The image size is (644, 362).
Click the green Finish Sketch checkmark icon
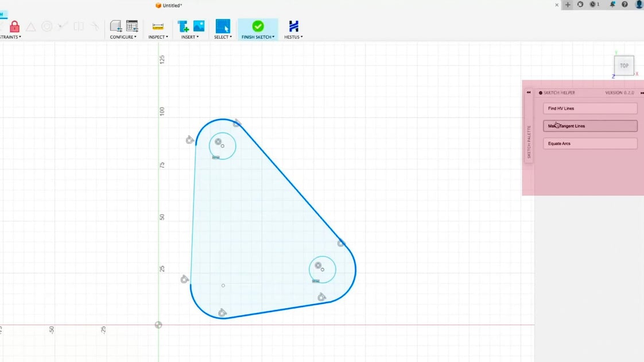(258, 25)
